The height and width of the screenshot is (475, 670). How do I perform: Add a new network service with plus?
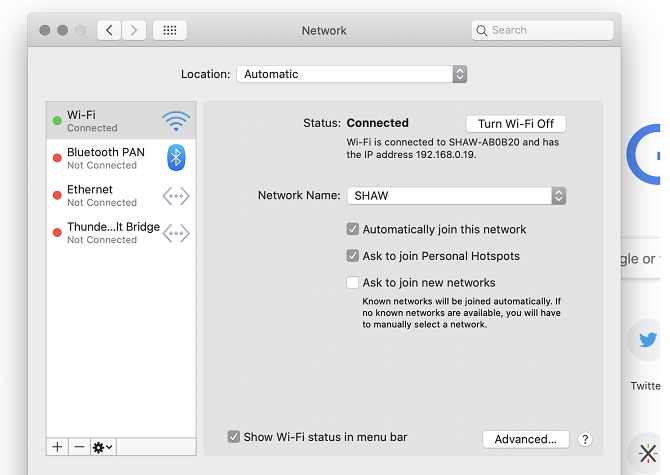tap(57, 447)
